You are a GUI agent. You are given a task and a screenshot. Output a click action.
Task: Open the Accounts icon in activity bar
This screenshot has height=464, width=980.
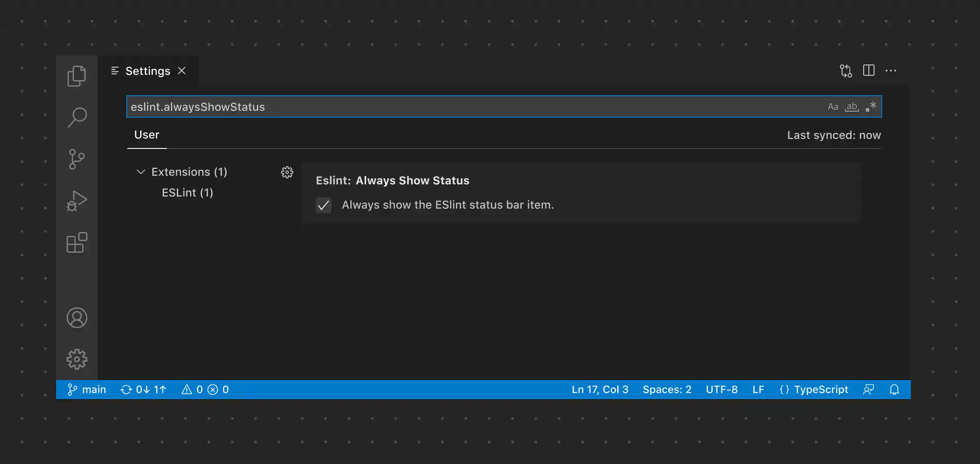(x=77, y=317)
